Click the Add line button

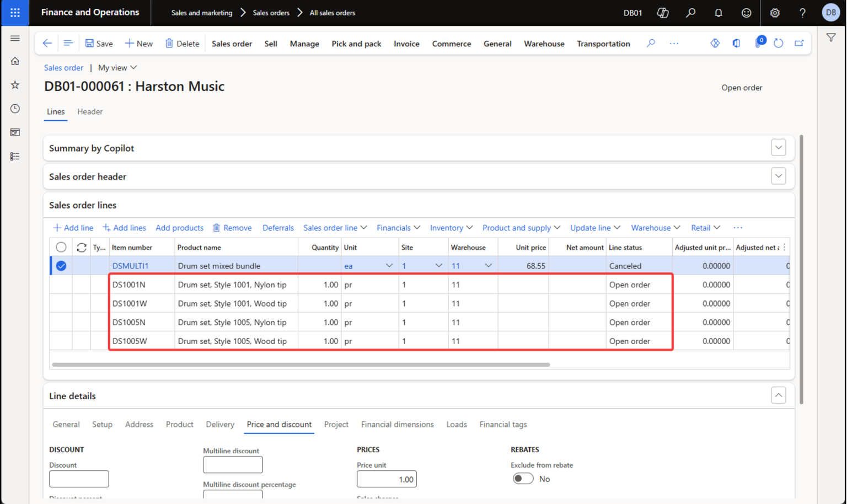point(73,227)
